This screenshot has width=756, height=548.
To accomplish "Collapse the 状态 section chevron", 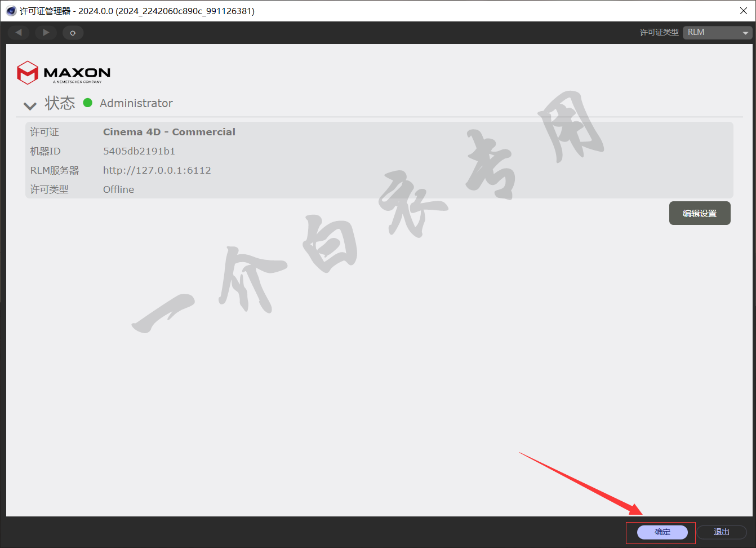I will pyautogui.click(x=30, y=105).
